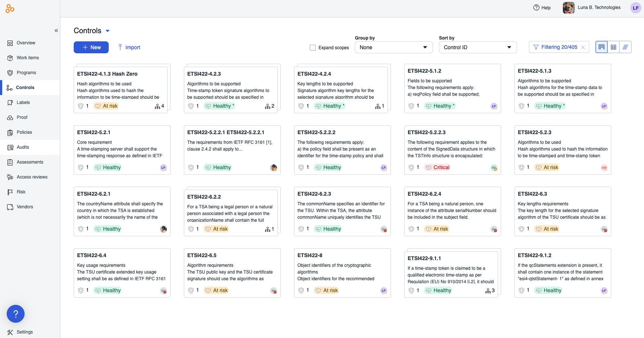The width and height of the screenshot is (644, 338).
Task: Open the Group by dropdown
Action: (x=393, y=47)
